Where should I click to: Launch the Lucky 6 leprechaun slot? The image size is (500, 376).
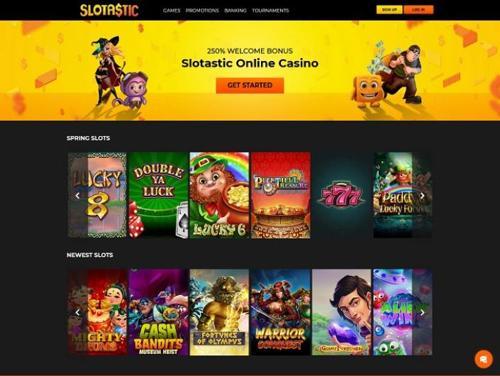click(219, 195)
